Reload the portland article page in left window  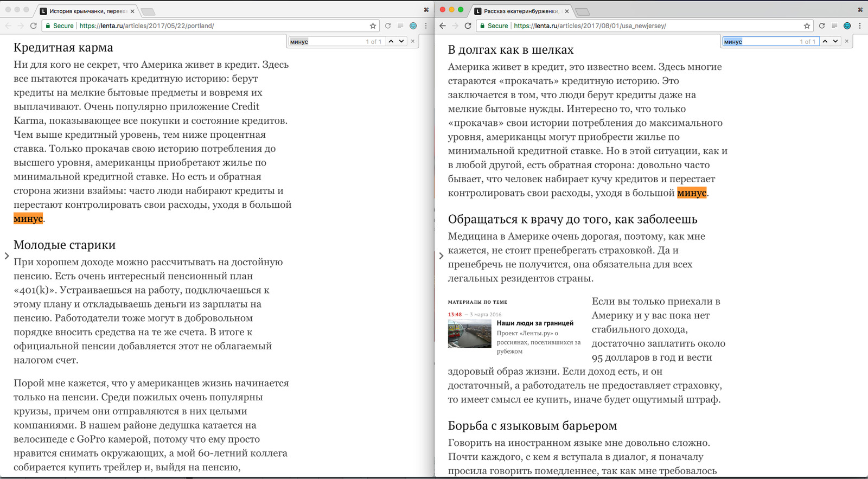(33, 25)
